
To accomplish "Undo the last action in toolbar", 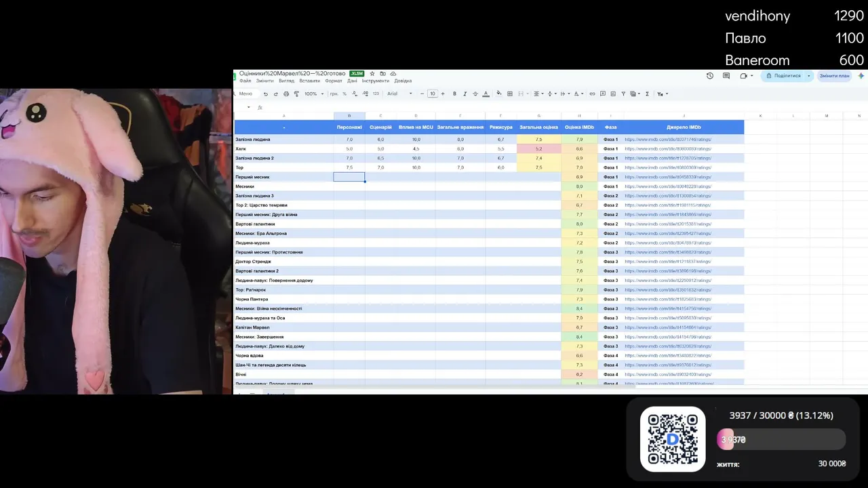I will click(x=266, y=94).
